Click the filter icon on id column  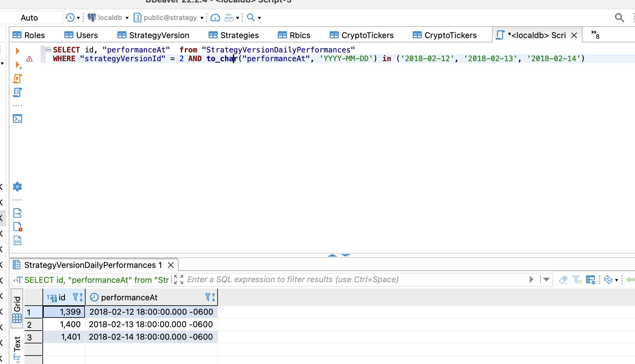click(x=76, y=297)
